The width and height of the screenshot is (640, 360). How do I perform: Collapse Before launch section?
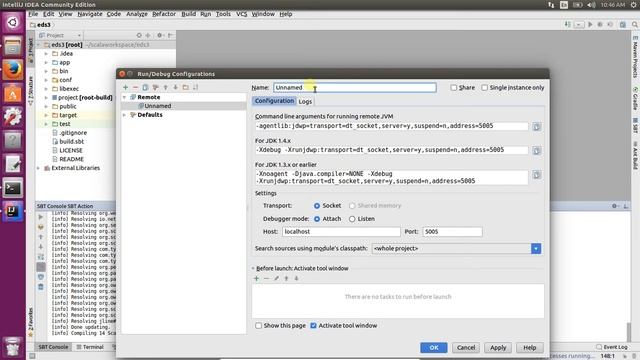(253, 269)
